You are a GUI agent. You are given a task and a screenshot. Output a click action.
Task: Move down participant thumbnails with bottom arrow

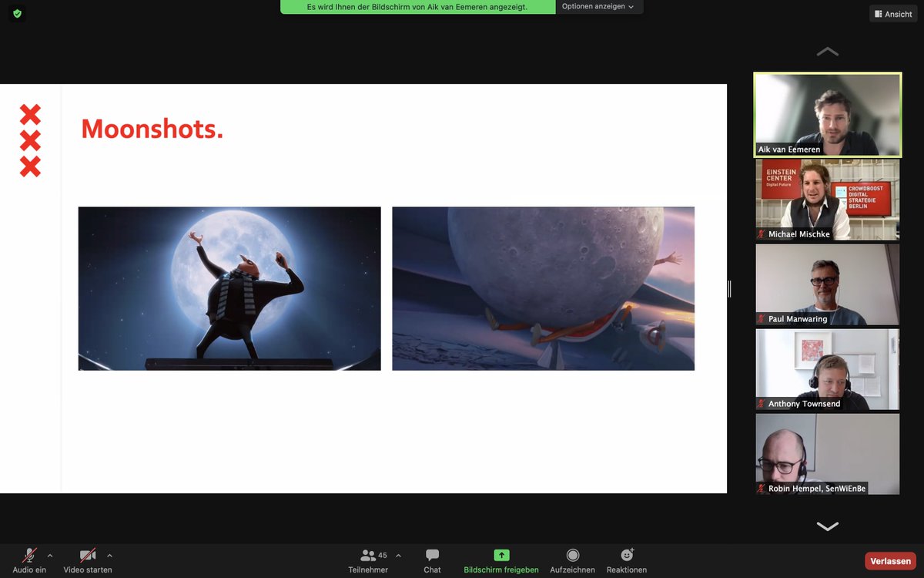pyautogui.click(x=828, y=526)
